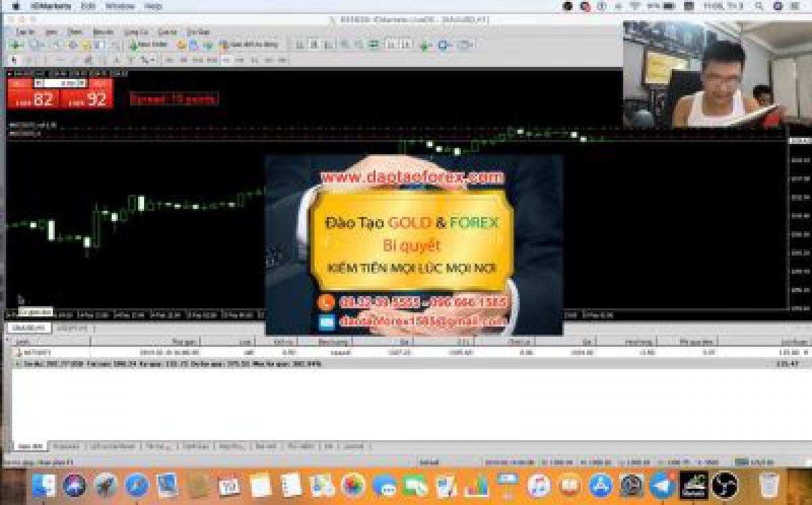Open Numbers from the Dock
Viewport: 812px width, 505px height.
pyautogui.click(x=478, y=485)
